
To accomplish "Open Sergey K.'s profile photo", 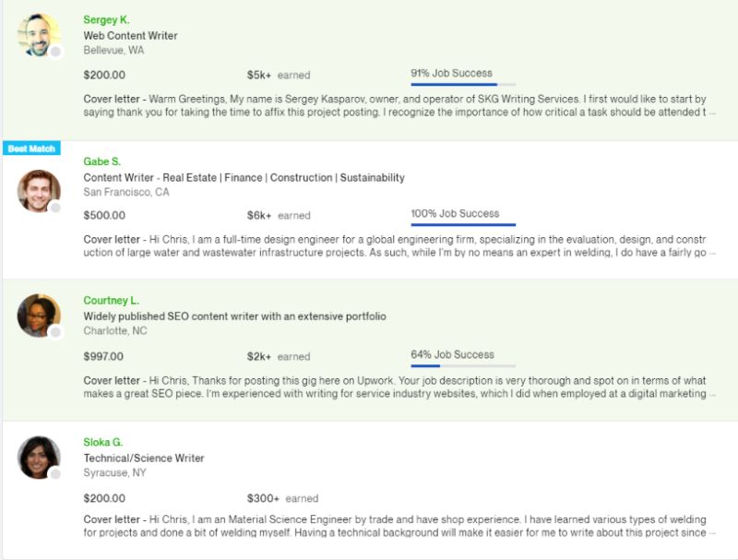I will point(38,34).
